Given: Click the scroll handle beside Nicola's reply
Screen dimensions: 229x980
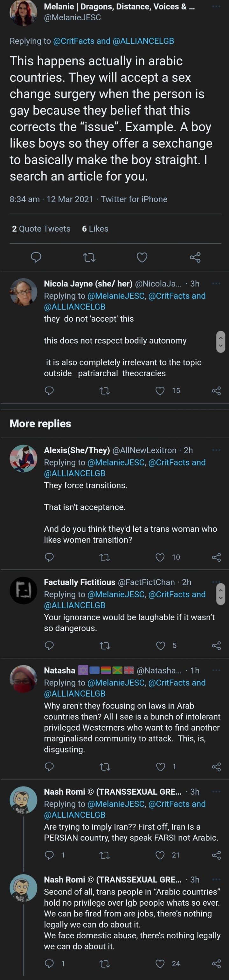Looking at the screenshot, I should 221,342.
